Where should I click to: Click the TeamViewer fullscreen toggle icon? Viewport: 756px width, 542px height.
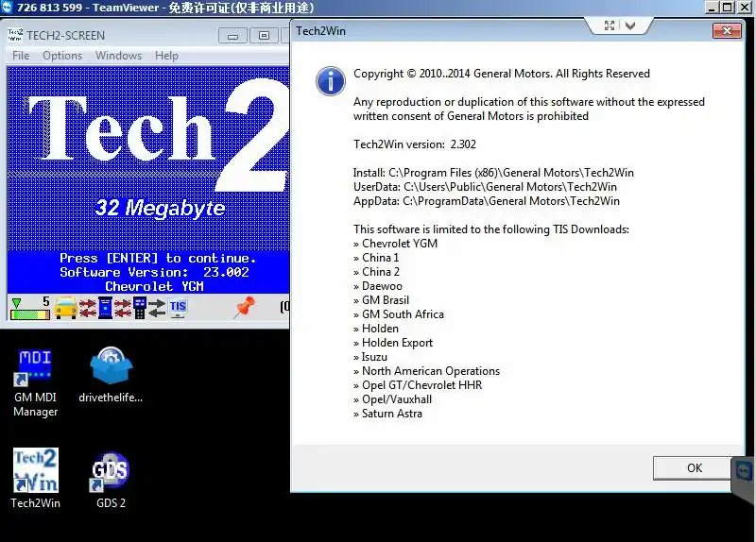[x=610, y=25]
